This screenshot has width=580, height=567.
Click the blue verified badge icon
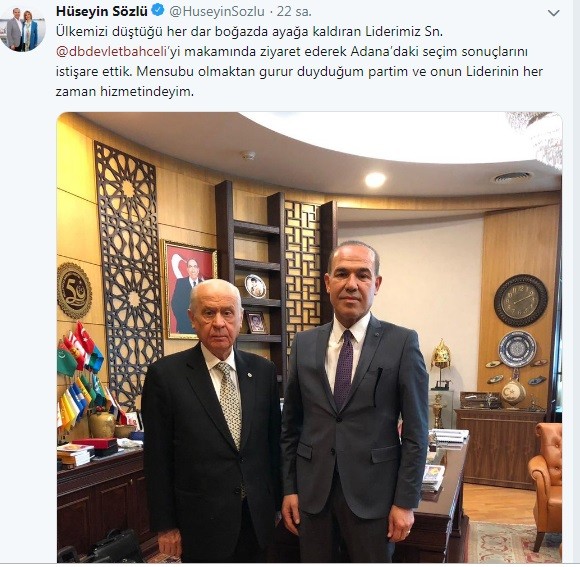point(158,10)
